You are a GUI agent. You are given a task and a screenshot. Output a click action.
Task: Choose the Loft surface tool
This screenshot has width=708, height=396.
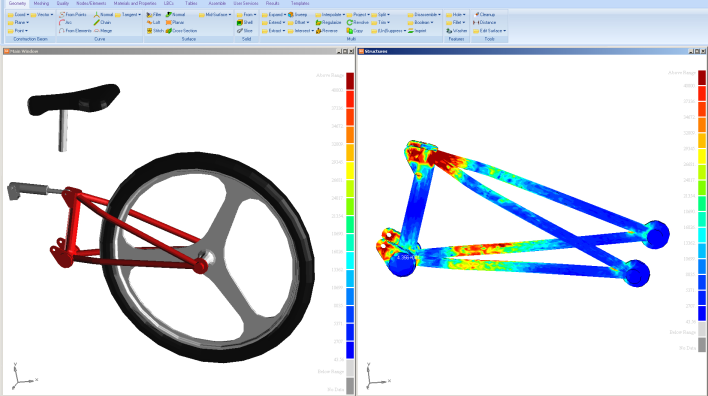click(153, 22)
